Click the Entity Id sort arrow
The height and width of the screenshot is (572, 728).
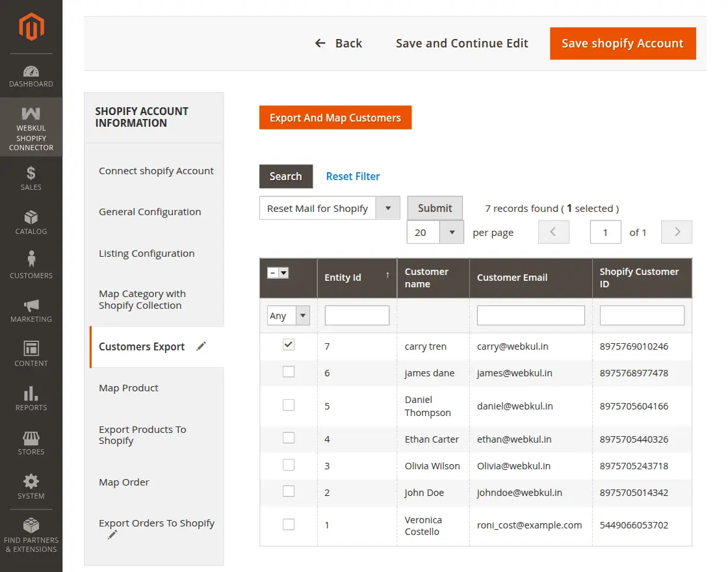tap(387, 276)
